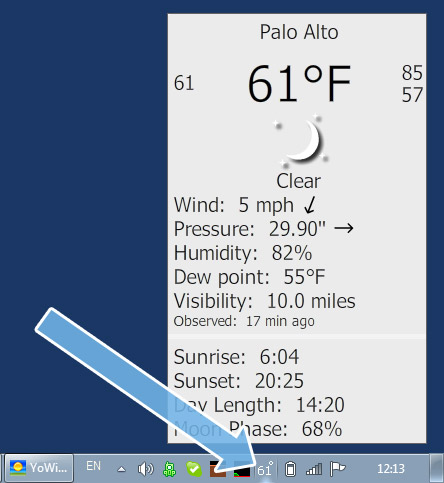The width and height of the screenshot is (444, 483).
Task: Open the Action Center flag icon
Action: click(337, 469)
